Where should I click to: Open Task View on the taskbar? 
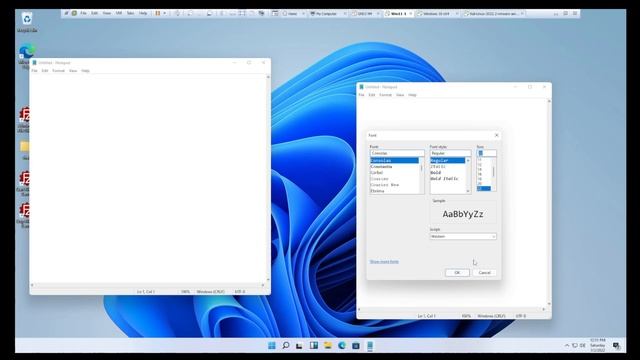tap(300, 346)
